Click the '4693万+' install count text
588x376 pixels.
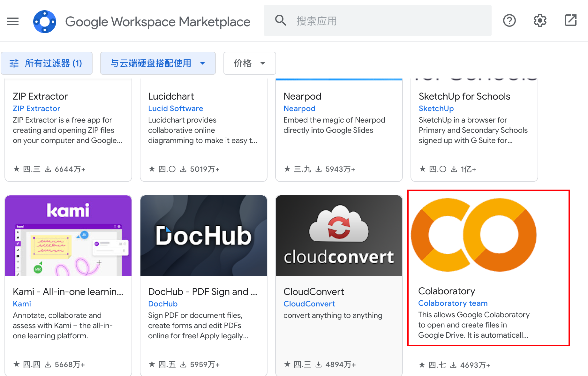point(475,365)
